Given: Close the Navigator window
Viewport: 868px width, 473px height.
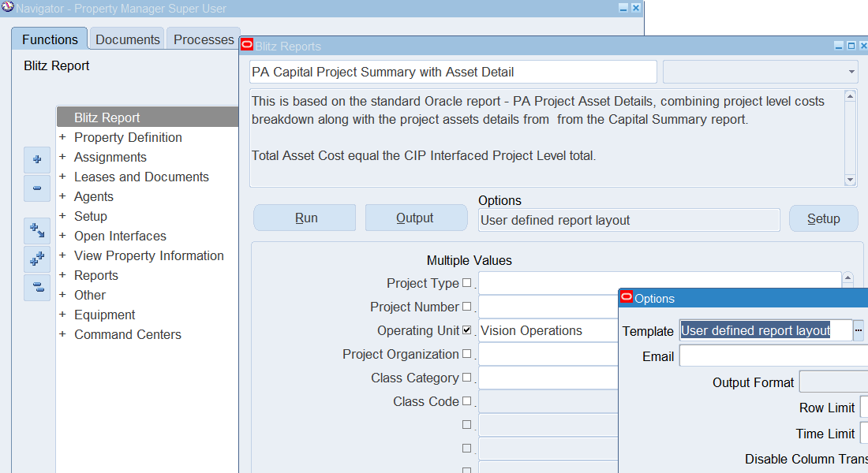Looking at the screenshot, I should pos(635,8).
